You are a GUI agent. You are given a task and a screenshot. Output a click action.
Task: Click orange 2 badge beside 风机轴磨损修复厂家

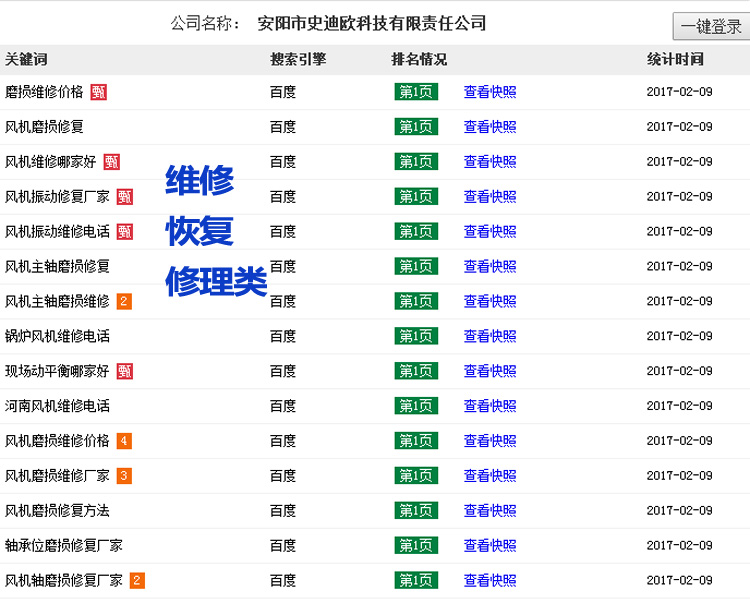(137, 581)
